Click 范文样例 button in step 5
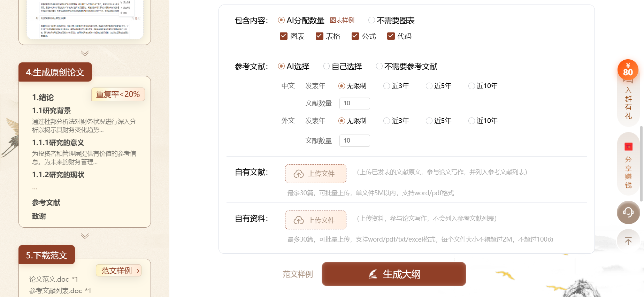 [x=119, y=271]
